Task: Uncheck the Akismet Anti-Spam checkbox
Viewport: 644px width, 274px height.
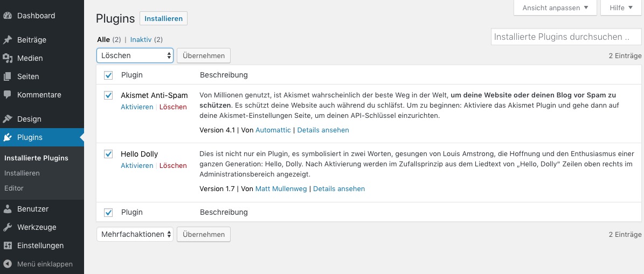Action: coord(108,95)
